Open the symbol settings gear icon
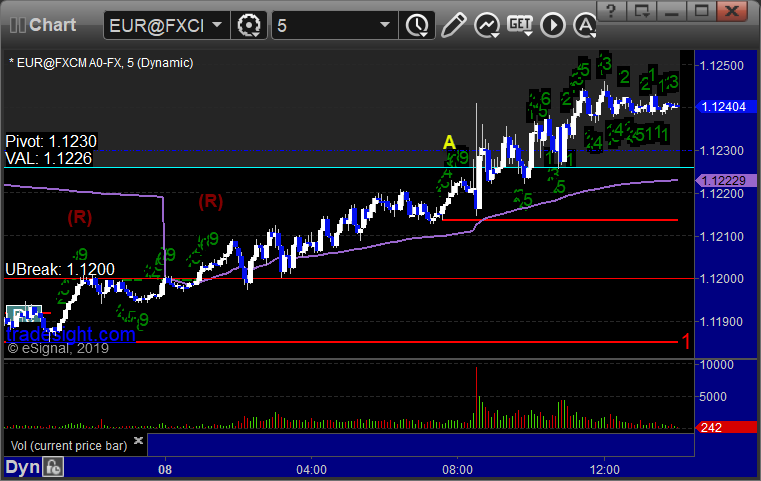 pyautogui.click(x=249, y=25)
